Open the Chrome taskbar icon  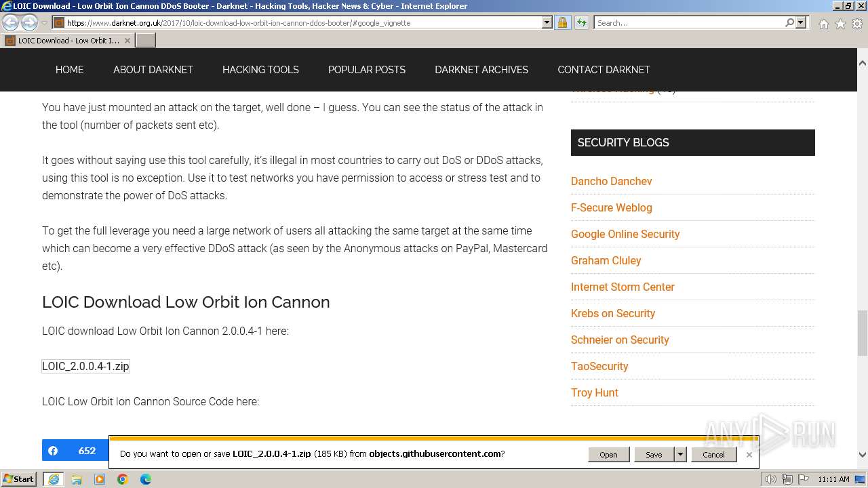123,479
